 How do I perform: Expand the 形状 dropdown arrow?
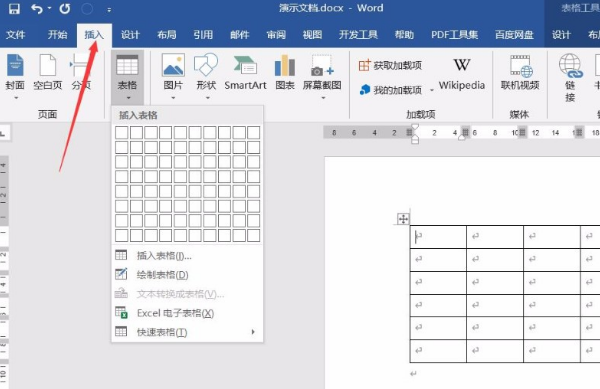207,98
